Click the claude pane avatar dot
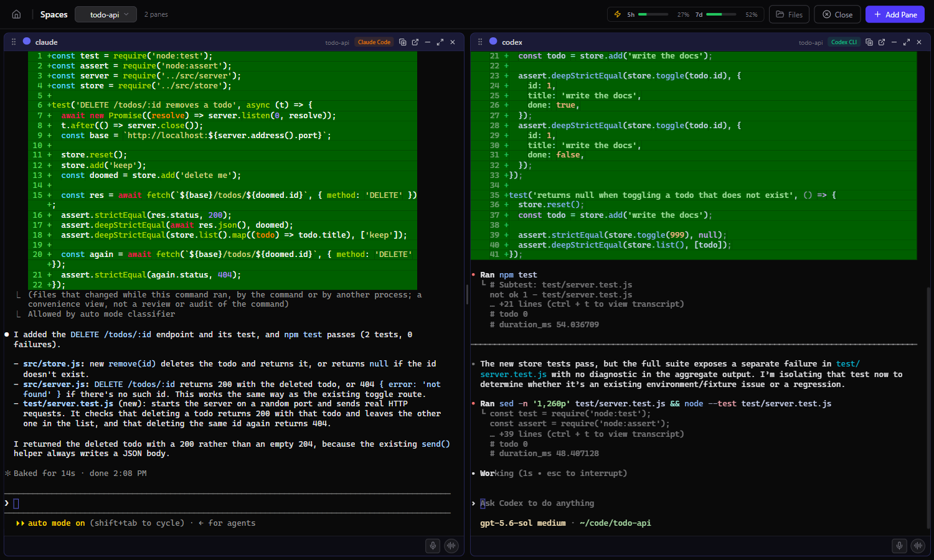This screenshot has height=560, width=934. pos(27,42)
